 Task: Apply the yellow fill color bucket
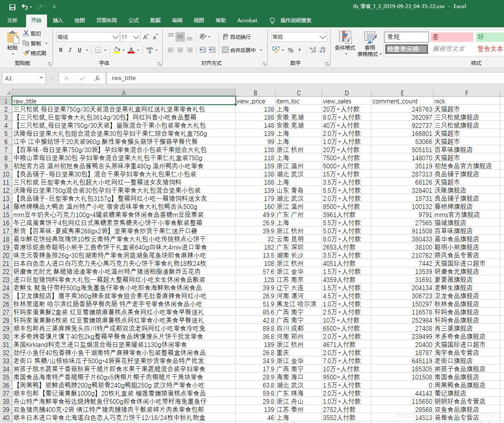(117, 50)
